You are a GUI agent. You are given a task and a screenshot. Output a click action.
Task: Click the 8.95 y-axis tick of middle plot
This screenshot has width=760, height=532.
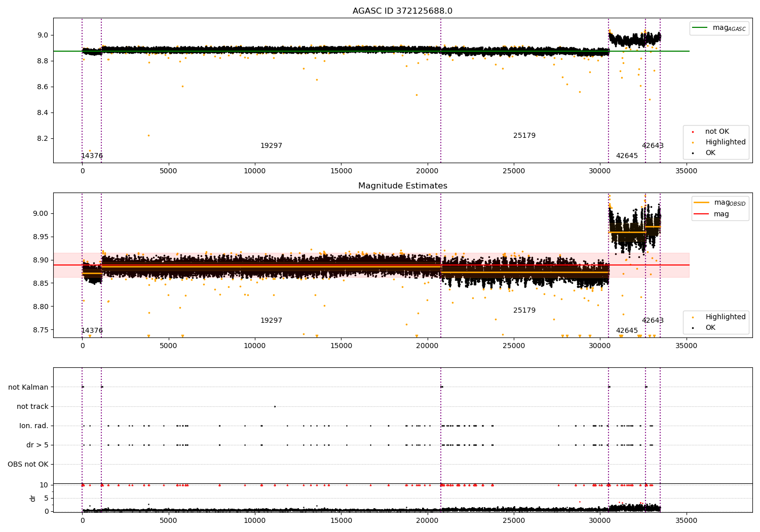click(41, 237)
